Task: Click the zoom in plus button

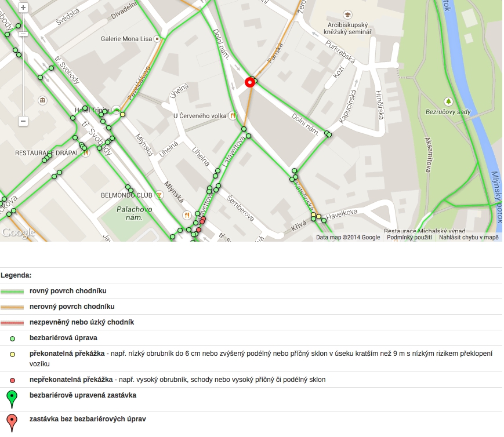Action: pyautogui.click(x=23, y=8)
